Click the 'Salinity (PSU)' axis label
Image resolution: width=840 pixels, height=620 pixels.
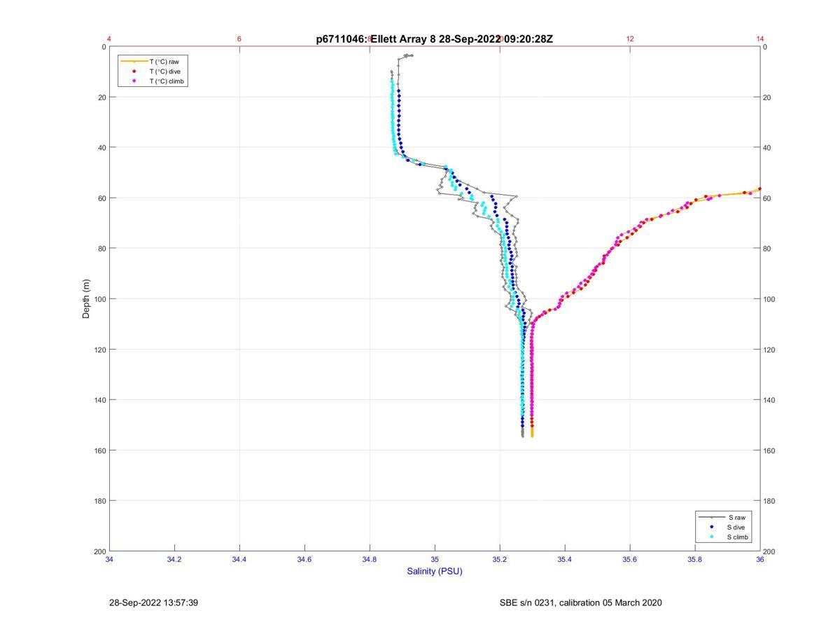coord(435,571)
